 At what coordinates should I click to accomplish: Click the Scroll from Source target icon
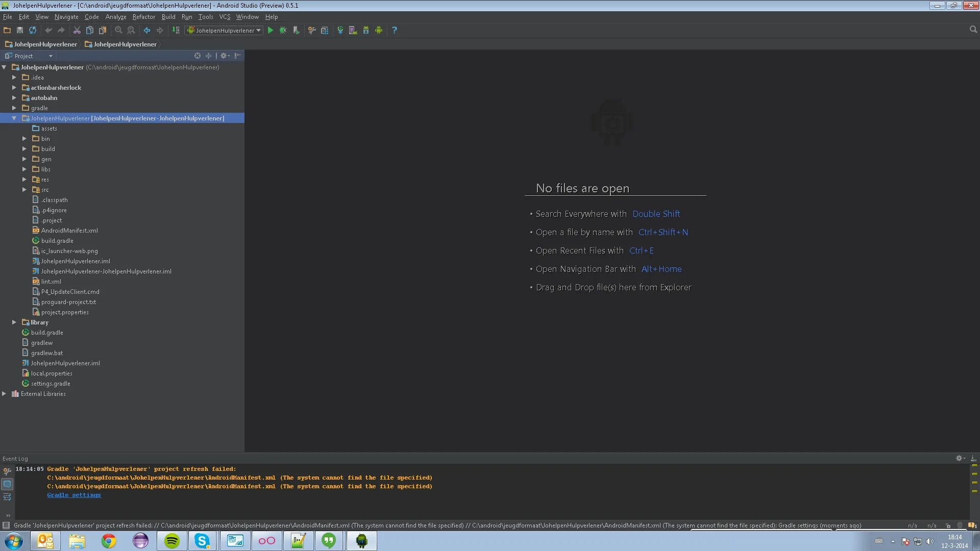tap(198, 56)
